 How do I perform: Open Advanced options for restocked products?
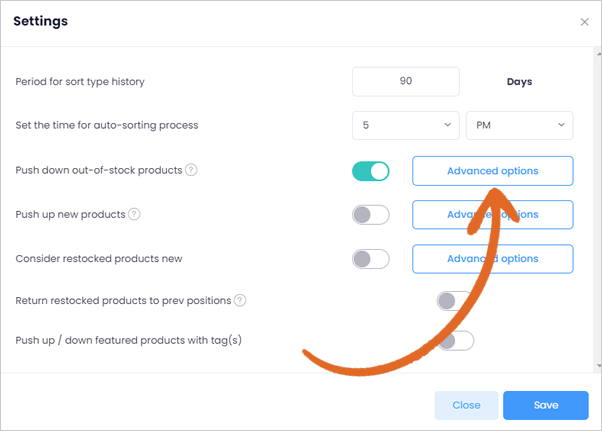click(x=493, y=259)
